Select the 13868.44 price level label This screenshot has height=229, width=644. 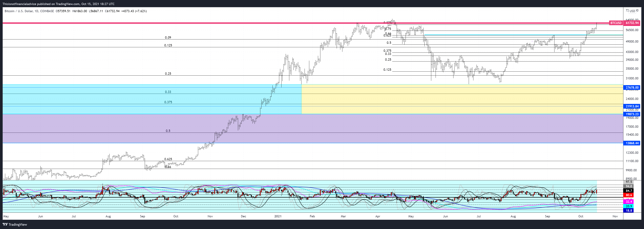[x=632, y=143]
